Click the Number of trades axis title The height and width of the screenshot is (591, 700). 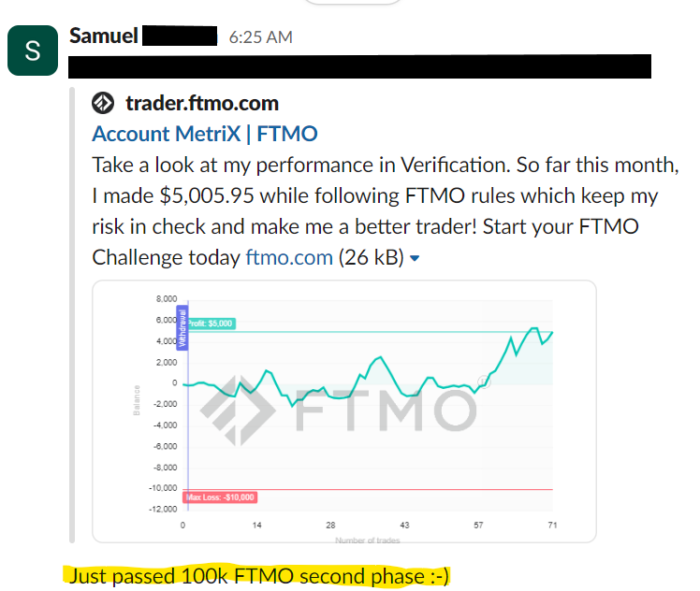368,541
